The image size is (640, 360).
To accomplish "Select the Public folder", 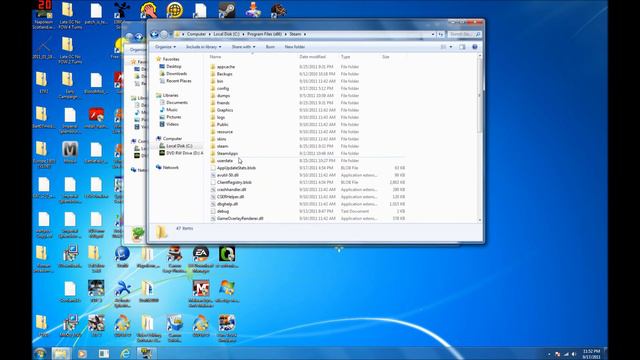I will coord(222,124).
